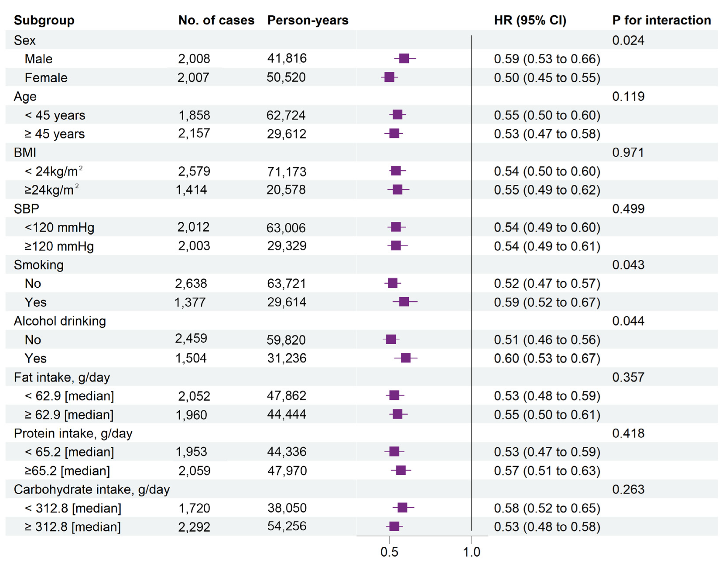The height and width of the screenshot is (565, 728).
Task: Click the person-years value 71,173
Action: tap(286, 171)
